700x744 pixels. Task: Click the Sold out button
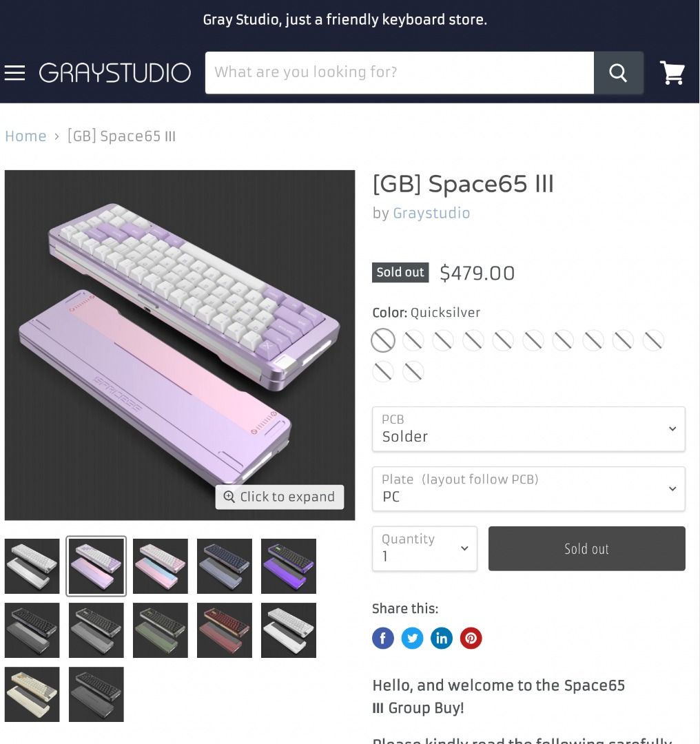click(x=586, y=548)
